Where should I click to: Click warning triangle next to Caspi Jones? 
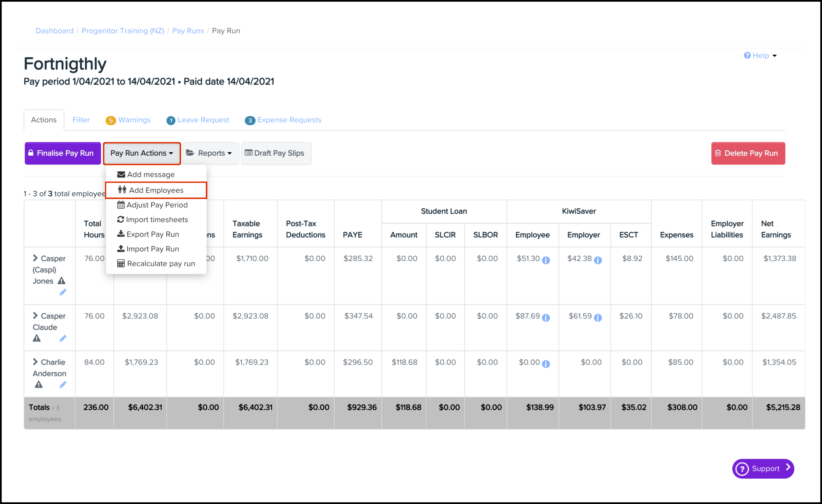61,281
